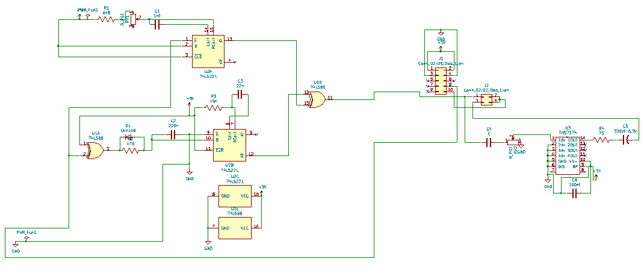
Task: Select the U2C power unit block
Action: tap(235, 196)
